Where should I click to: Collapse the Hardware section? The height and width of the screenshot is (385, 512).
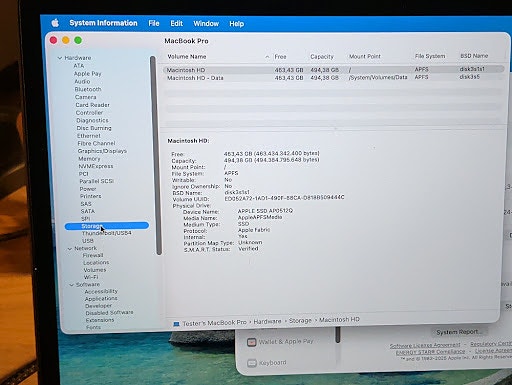click(60, 58)
